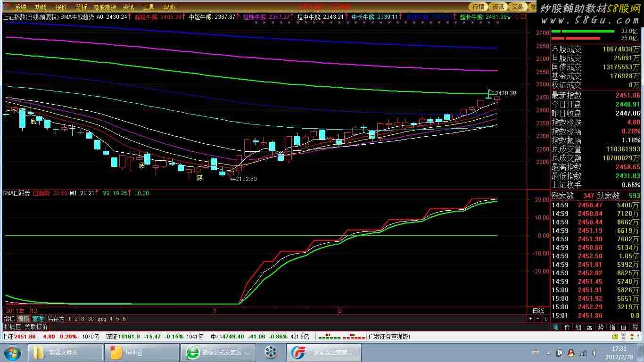
Task: Select the 笔 tick detail tab icon
Action: (556, 327)
